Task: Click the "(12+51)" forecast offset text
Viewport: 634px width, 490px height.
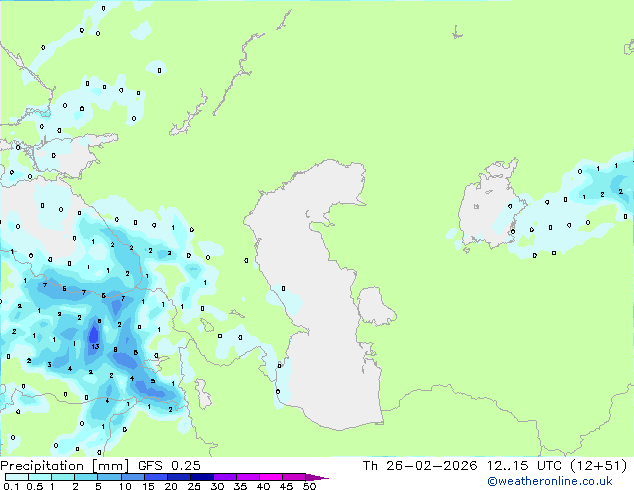Action: click(x=598, y=466)
